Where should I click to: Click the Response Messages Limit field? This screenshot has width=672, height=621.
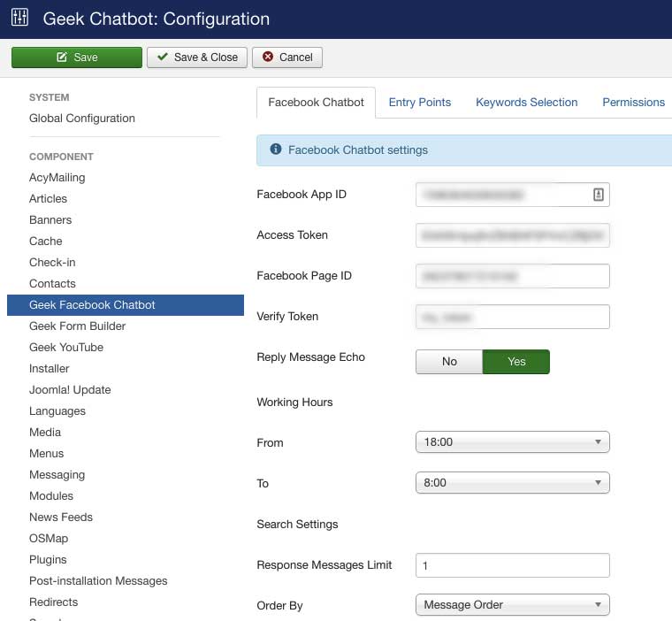point(513,565)
